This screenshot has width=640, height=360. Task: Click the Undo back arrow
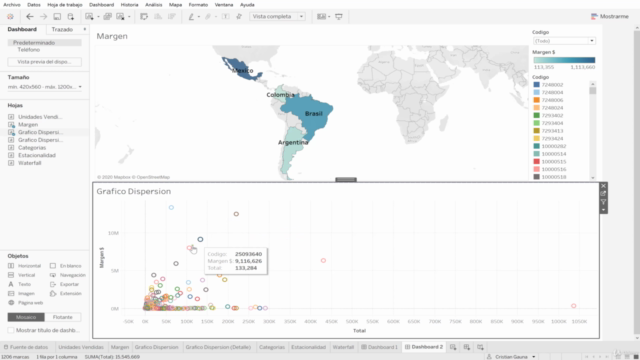(29, 17)
